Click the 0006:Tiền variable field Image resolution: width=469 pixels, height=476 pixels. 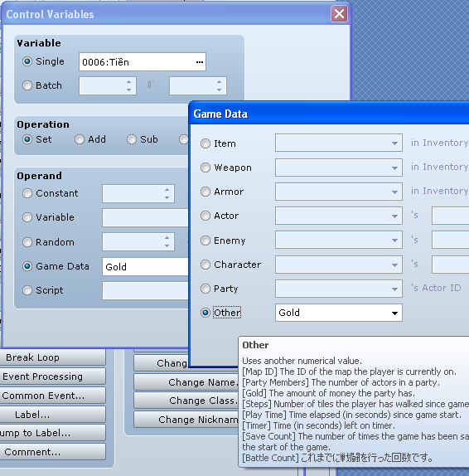(143, 62)
